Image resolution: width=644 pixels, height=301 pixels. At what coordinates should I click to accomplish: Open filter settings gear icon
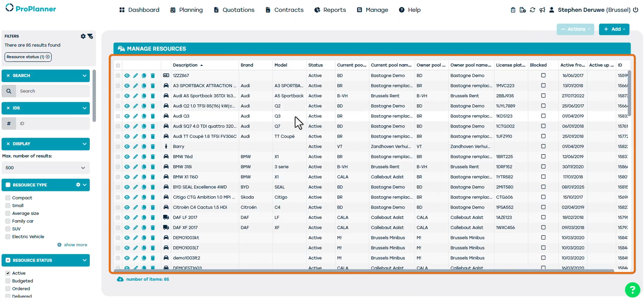pos(83,36)
